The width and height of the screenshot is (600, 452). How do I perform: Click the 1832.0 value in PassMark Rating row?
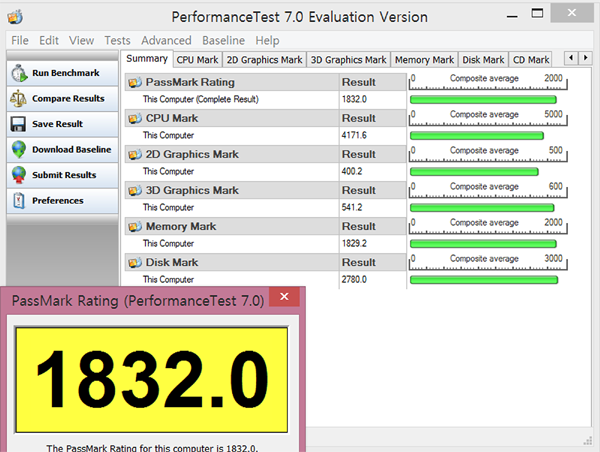click(354, 100)
